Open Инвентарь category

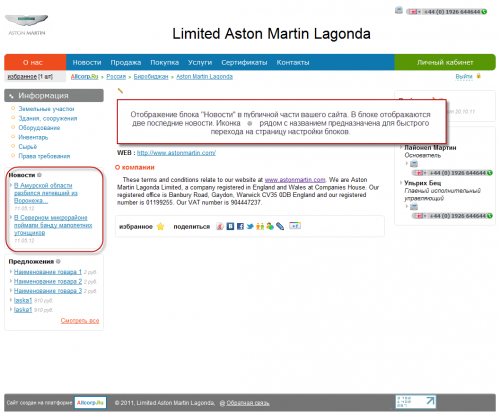[33, 137]
